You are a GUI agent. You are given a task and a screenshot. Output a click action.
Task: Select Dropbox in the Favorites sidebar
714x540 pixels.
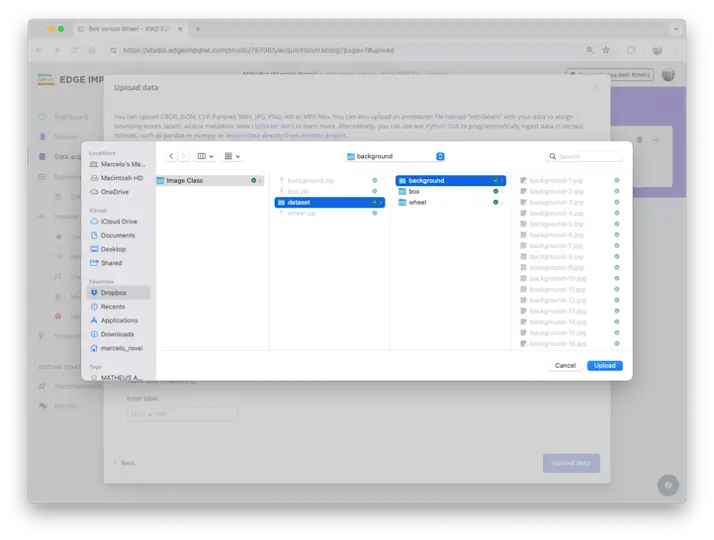(113, 293)
